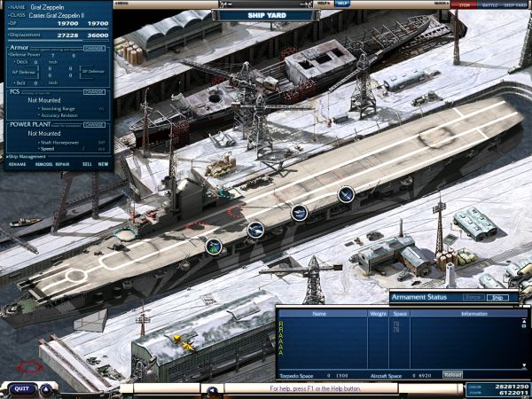Click RENAME under Ship Management
The width and height of the screenshot is (532, 399).
pos(18,164)
